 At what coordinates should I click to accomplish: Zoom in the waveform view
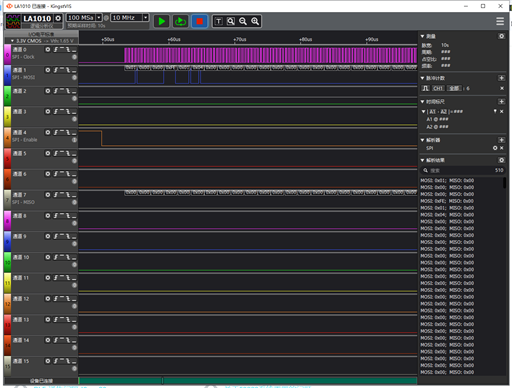click(255, 21)
